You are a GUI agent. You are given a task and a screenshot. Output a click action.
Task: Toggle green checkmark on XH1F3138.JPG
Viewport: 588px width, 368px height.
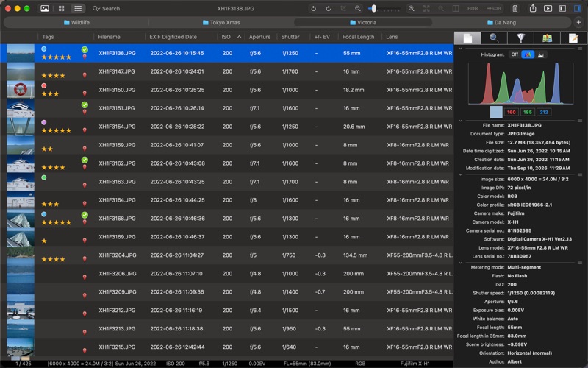[85, 49]
